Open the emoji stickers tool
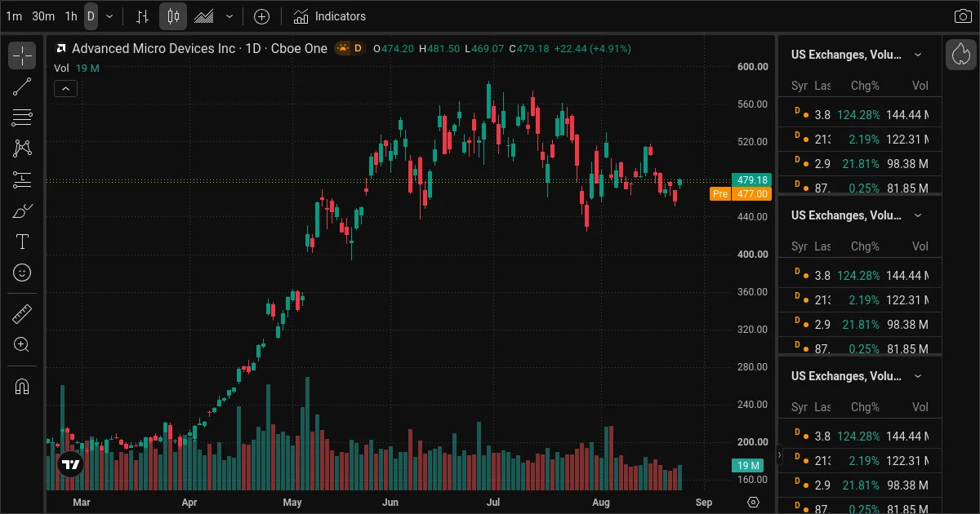This screenshot has height=514, width=980. (22, 273)
